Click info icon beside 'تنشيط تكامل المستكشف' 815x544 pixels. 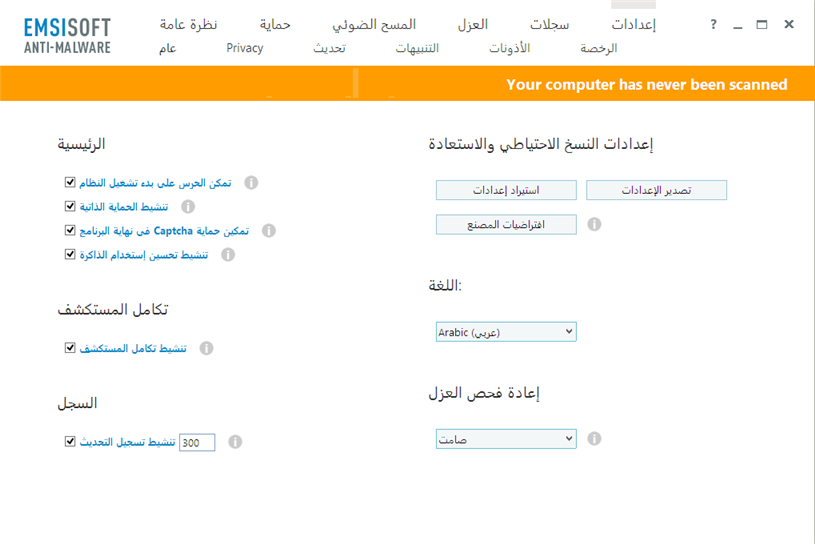(207, 349)
